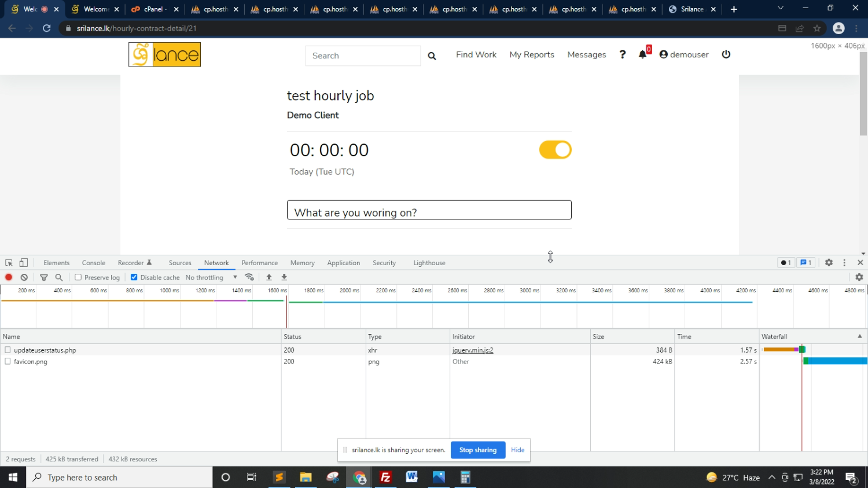The width and height of the screenshot is (868, 488).
Task: Click the 'What are you working on' field
Action: (429, 210)
